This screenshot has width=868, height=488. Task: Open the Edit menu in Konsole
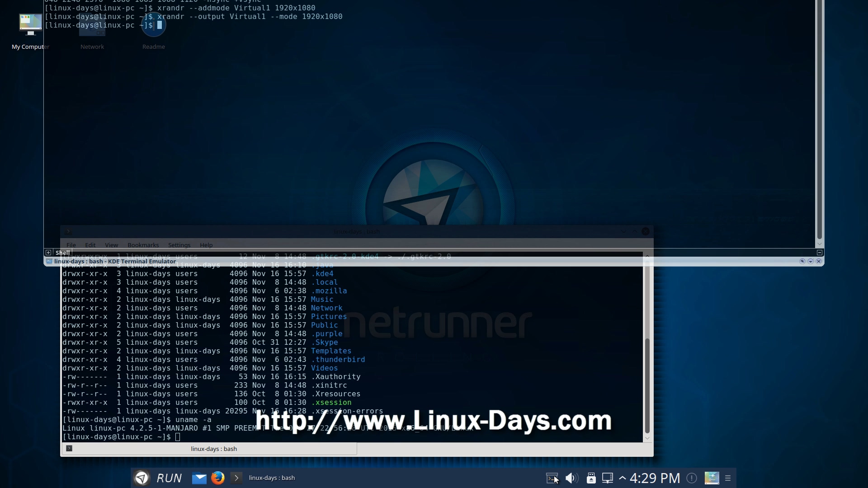[x=90, y=245]
